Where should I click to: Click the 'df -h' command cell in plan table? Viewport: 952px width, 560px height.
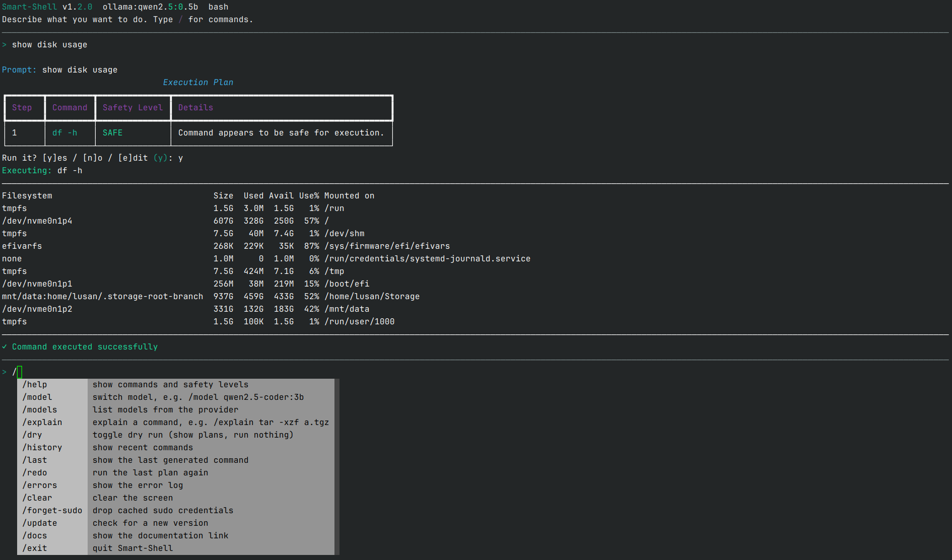coord(65,133)
